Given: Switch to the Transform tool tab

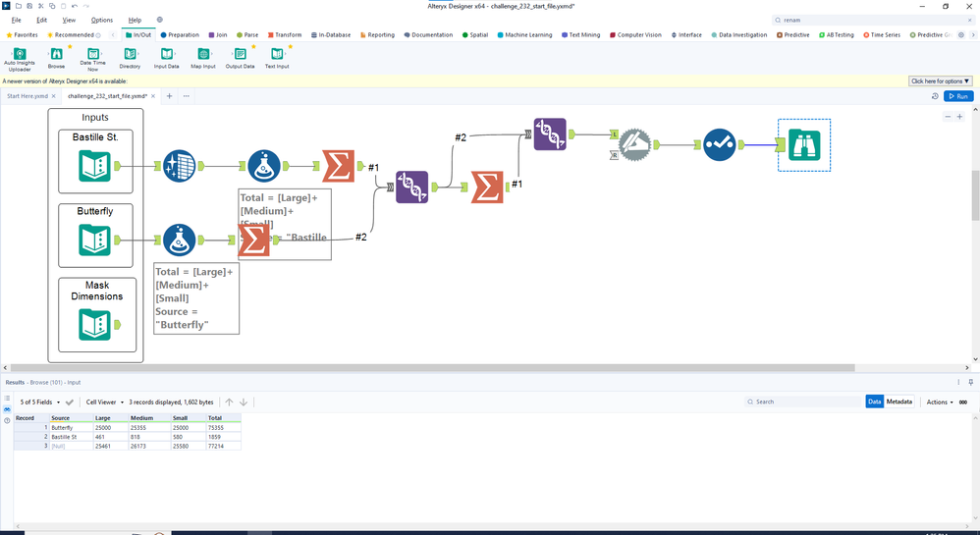Looking at the screenshot, I should [x=285, y=35].
